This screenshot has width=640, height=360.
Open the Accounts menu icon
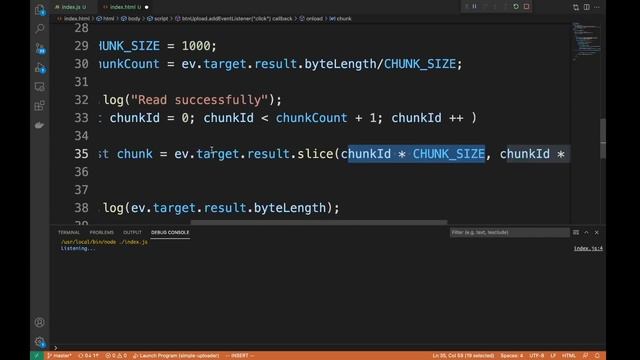coord(40,322)
